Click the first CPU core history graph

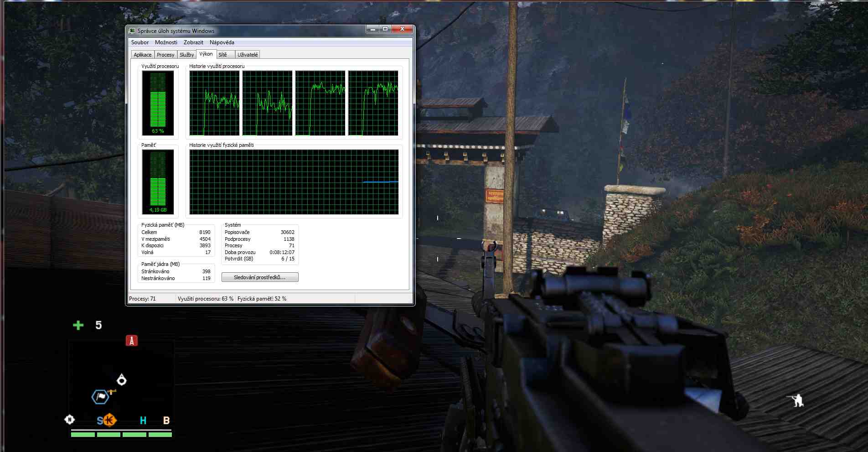click(x=214, y=103)
